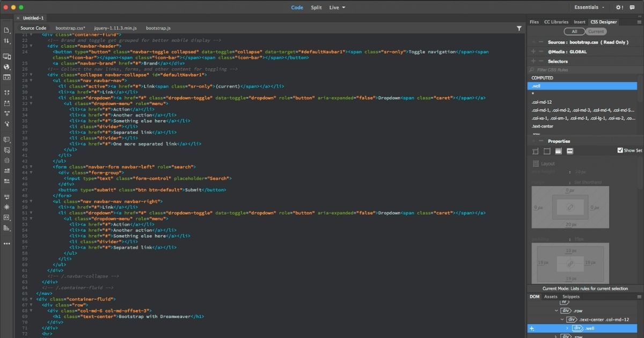Expand .well div node in DOM
This screenshot has width=644, height=338.
click(x=568, y=328)
